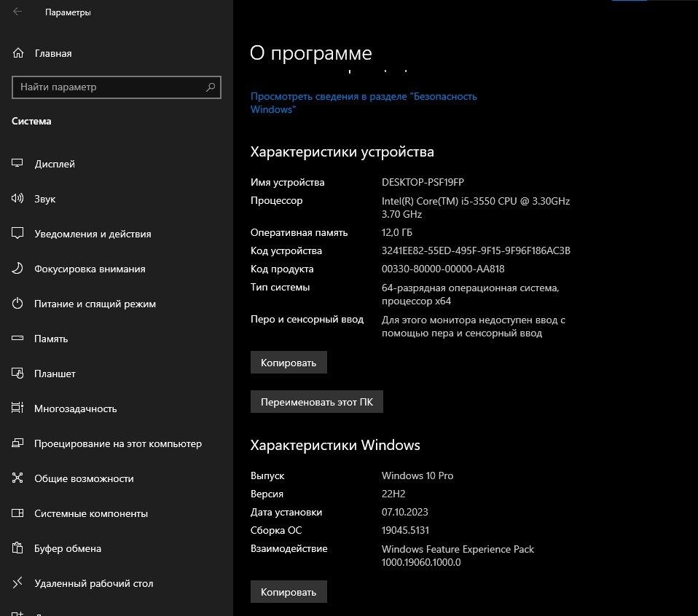This screenshot has width=698, height=616.
Task: Click the Питание и спящий режим power icon
Action: coord(17,304)
